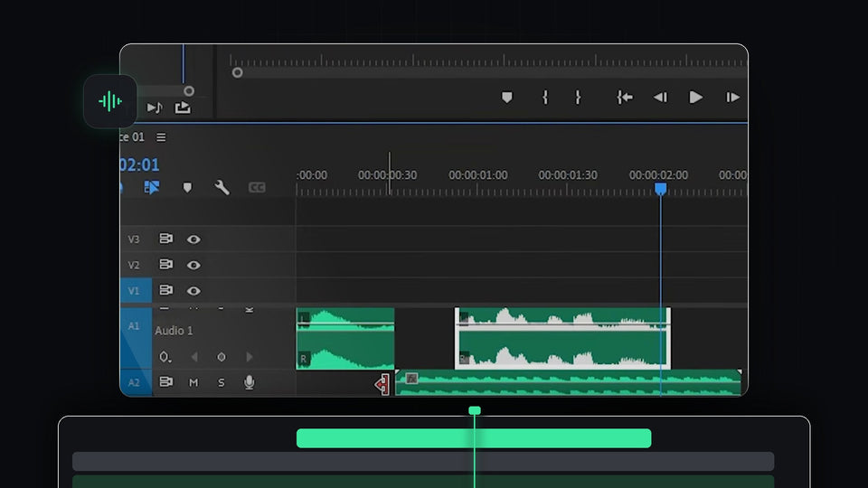Click the Mark In bracket icon
The image size is (868, 488).
click(545, 98)
